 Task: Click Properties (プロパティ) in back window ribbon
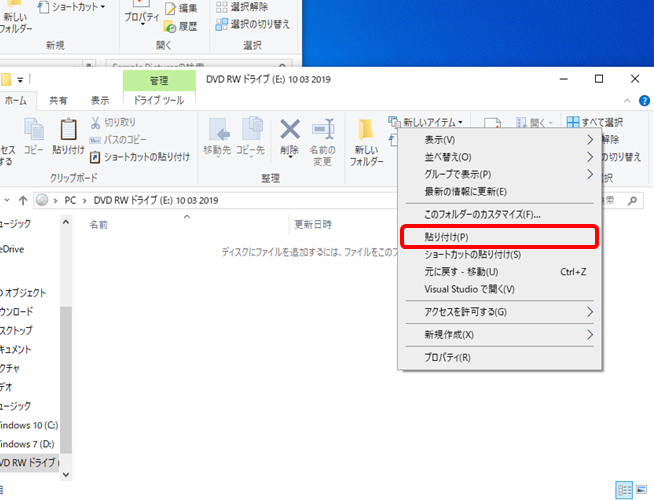[141, 13]
